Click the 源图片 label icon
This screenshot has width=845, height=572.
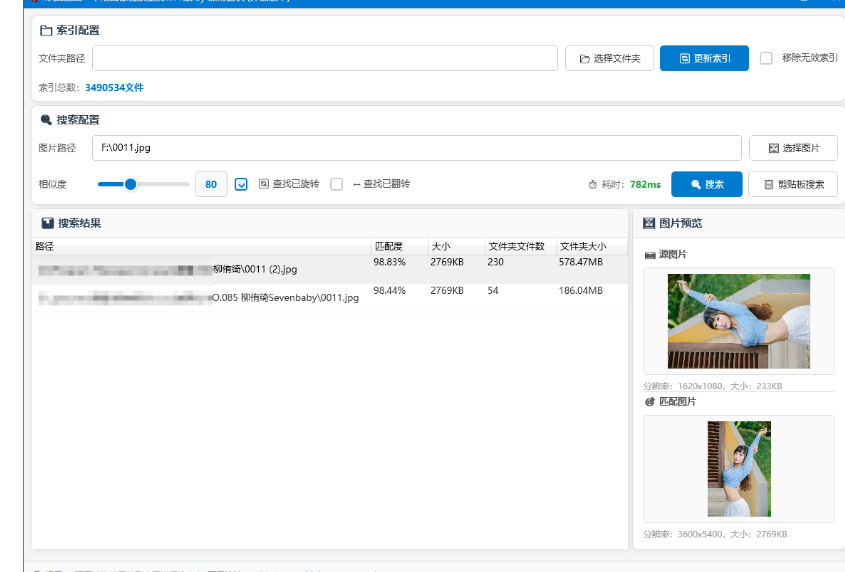coord(650,255)
